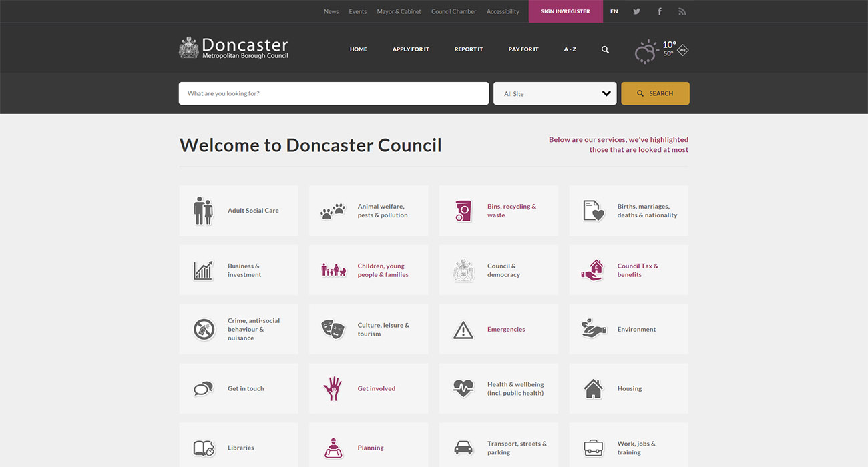Viewport: 868px width, 467px height.
Task: Click the Doncaster Council logo
Action: [234, 48]
